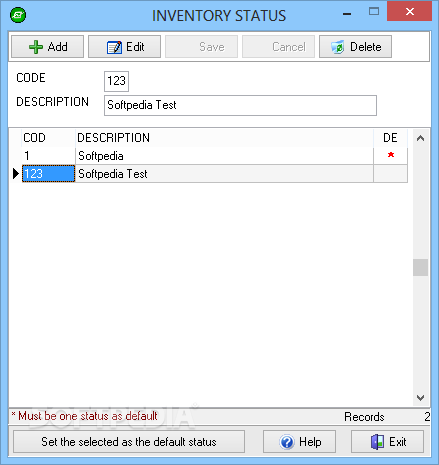
Task: Click the 'Must be one status as default' note
Action: coord(84,416)
